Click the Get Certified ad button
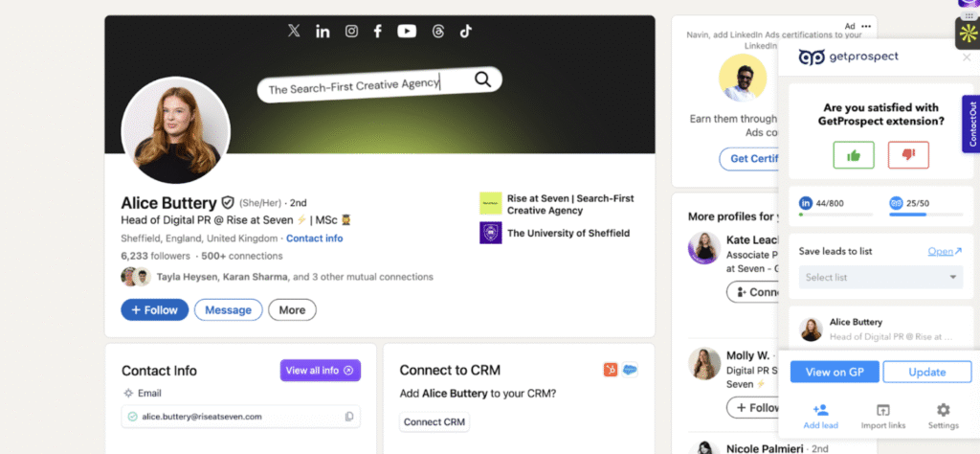The image size is (980, 454). click(x=748, y=159)
